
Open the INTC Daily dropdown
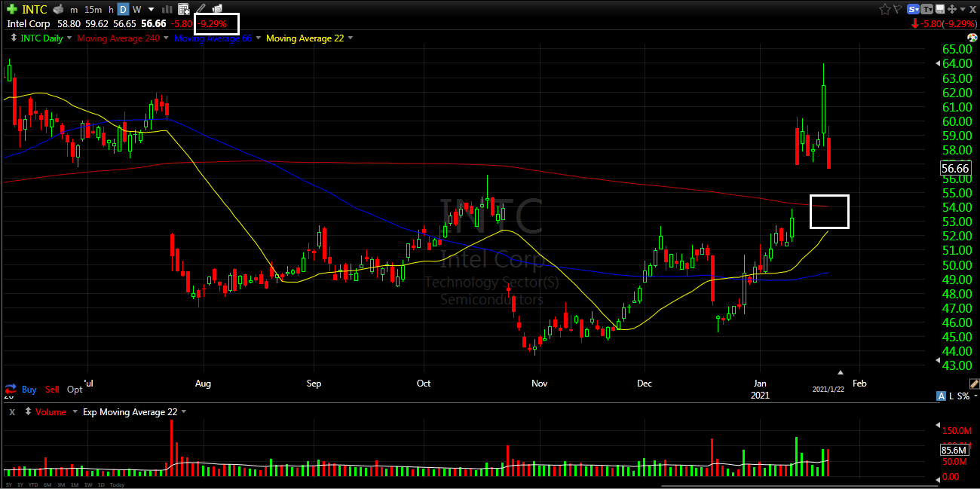pyautogui.click(x=69, y=38)
